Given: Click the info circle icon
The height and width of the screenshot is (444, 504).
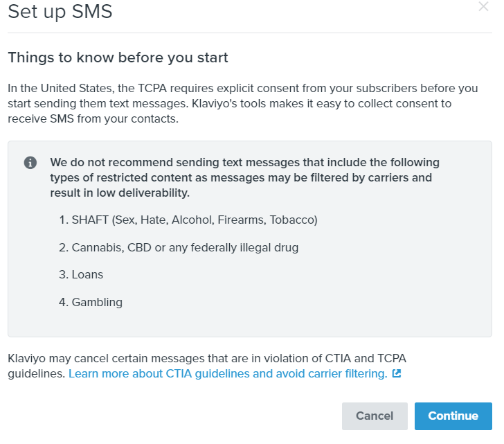Looking at the screenshot, I should (x=30, y=163).
